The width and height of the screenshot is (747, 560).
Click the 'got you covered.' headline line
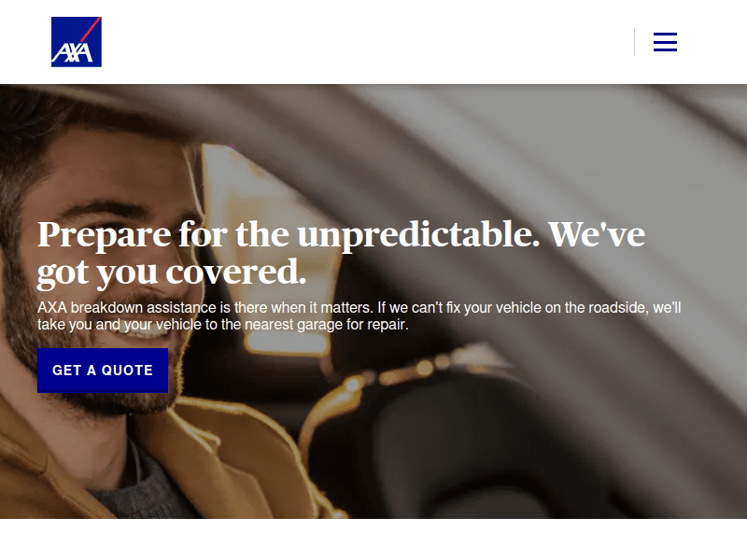pyautogui.click(x=172, y=273)
